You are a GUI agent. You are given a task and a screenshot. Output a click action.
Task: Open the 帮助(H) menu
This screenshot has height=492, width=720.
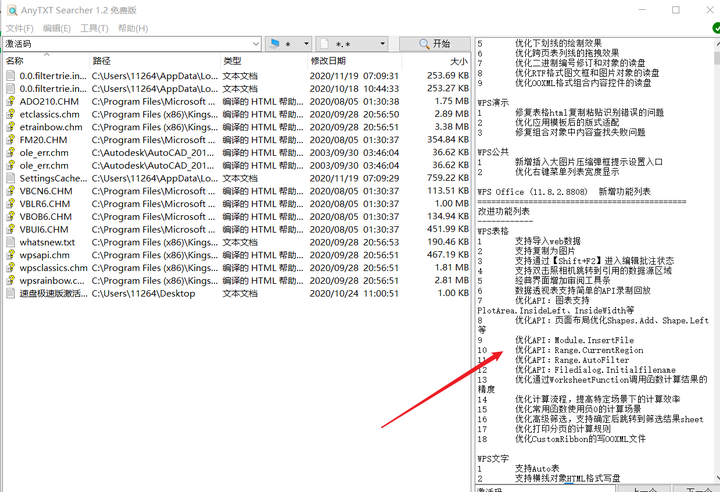coord(133,28)
